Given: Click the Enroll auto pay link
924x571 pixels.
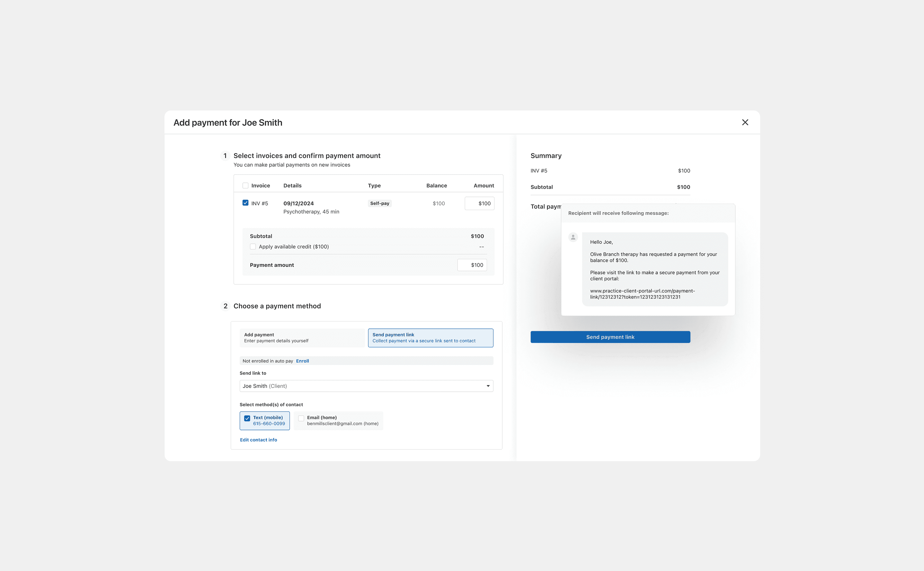Looking at the screenshot, I should [302, 361].
